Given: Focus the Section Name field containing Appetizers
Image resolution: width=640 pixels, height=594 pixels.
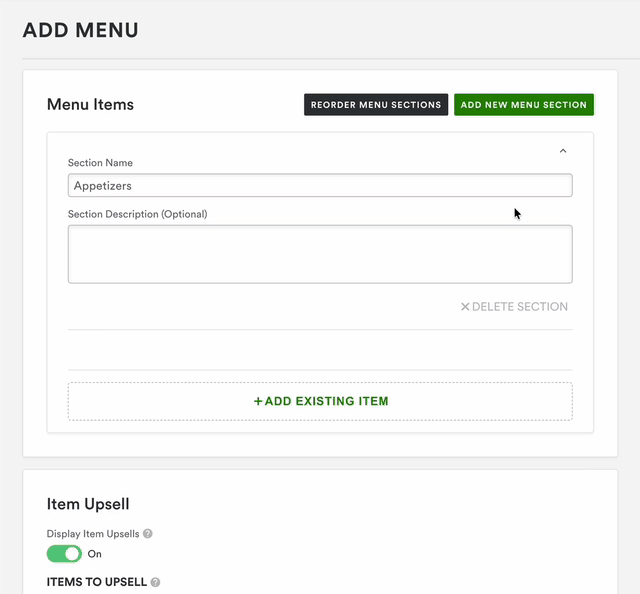Looking at the screenshot, I should pyautogui.click(x=320, y=186).
